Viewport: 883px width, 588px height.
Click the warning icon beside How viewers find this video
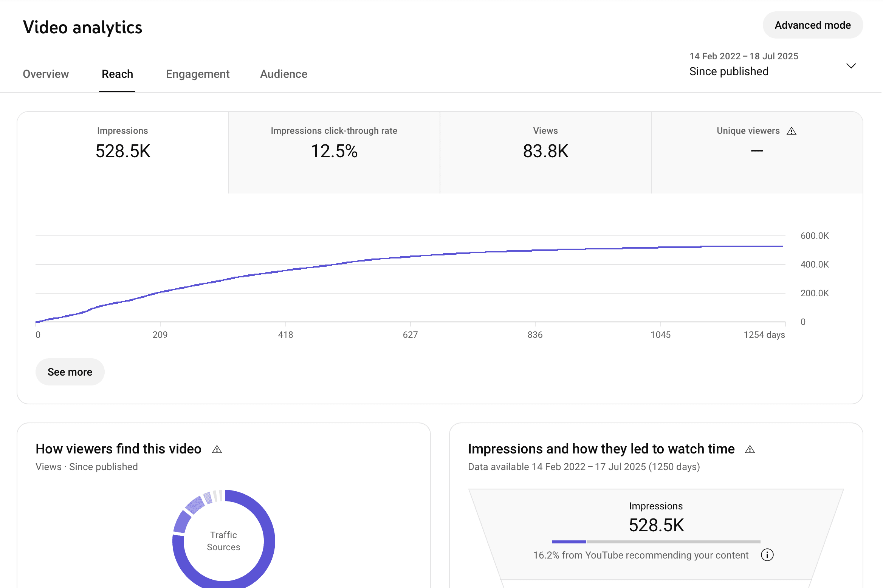[217, 449]
